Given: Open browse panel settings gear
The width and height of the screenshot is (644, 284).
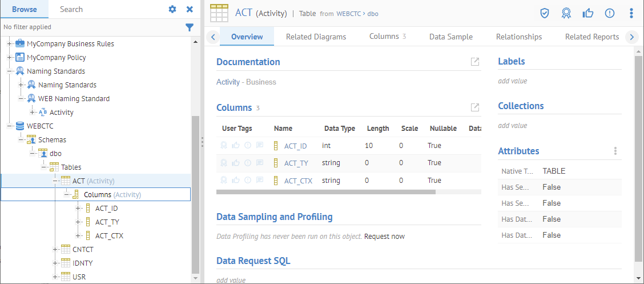Looking at the screenshot, I should point(172,9).
